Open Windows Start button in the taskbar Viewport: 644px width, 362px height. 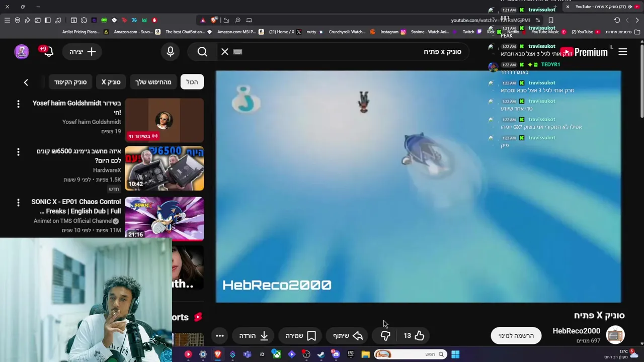click(455, 354)
